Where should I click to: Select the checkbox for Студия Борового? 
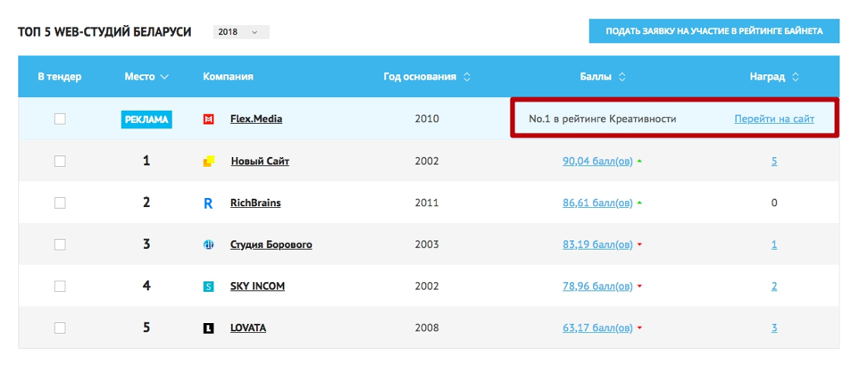[x=60, y=245]
